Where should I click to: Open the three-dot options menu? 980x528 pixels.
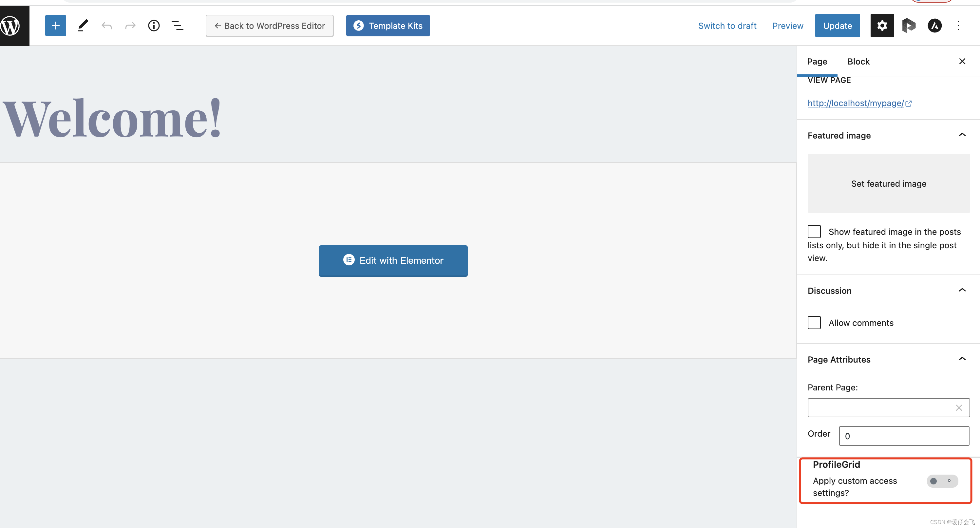coord(958,26)
